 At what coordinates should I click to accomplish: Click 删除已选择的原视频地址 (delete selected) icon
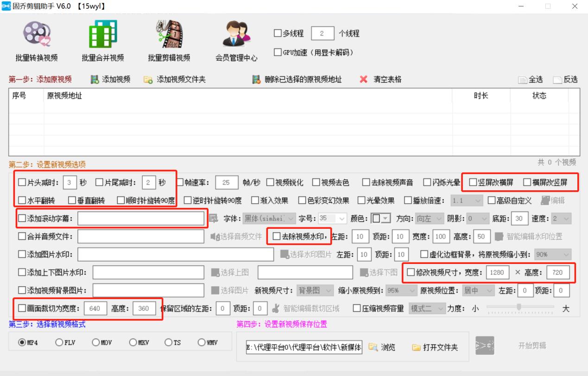[x=256, y=80]
